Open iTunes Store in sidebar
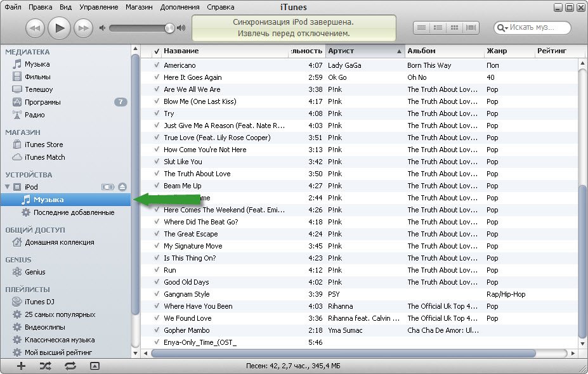The image size is (588, 374). coord(44,145)
